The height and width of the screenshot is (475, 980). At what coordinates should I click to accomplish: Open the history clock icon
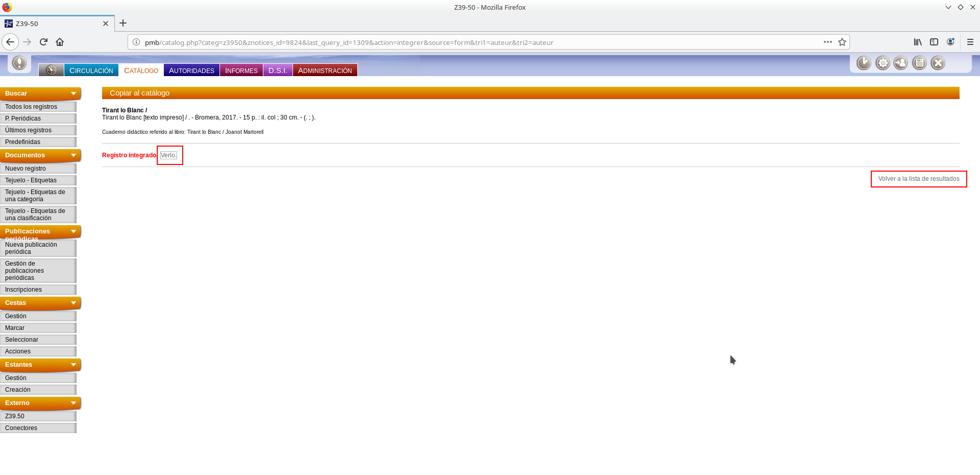pyautogui.click(x=864, y=63)
